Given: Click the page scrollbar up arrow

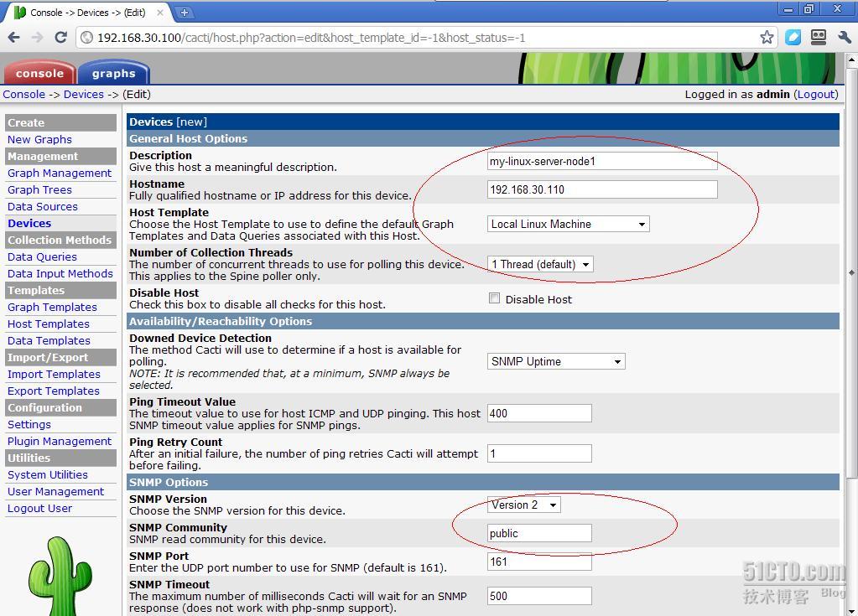Looking at the screenshot, I should click(851, 59).
